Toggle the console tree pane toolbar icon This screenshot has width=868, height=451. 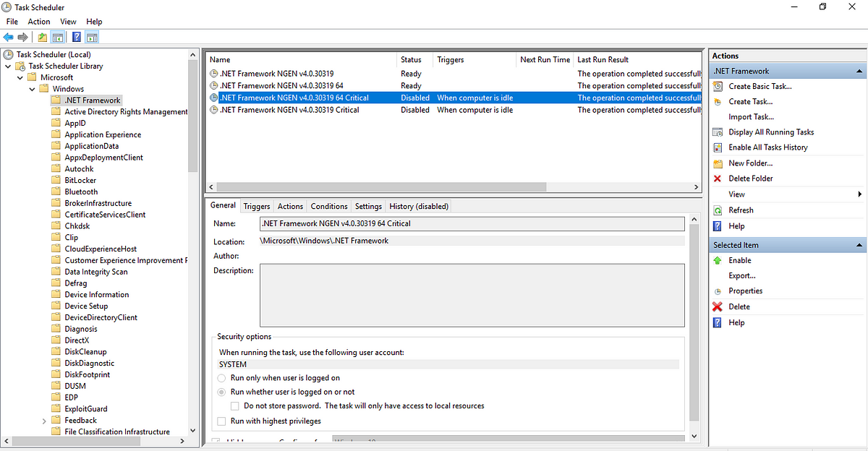(x=57, y=37)
